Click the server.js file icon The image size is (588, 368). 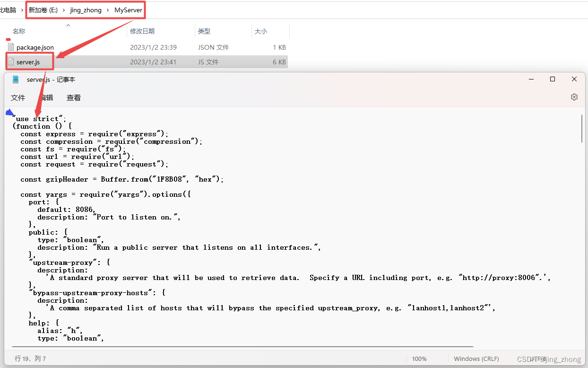[11, 62]
